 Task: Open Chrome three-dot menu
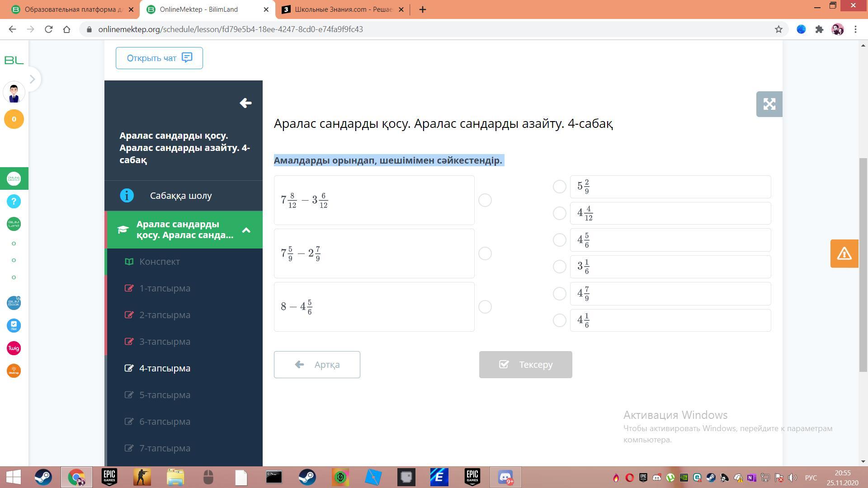coord(855,29)
